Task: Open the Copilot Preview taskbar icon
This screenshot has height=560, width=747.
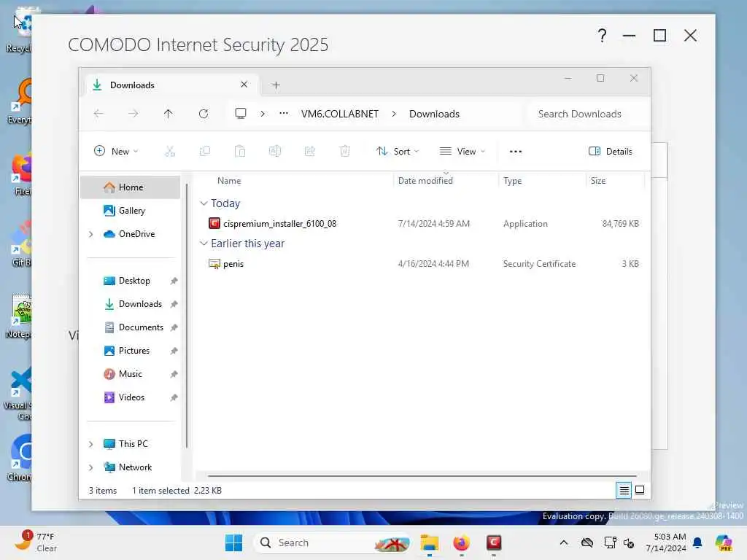Action: click(724, 542)
